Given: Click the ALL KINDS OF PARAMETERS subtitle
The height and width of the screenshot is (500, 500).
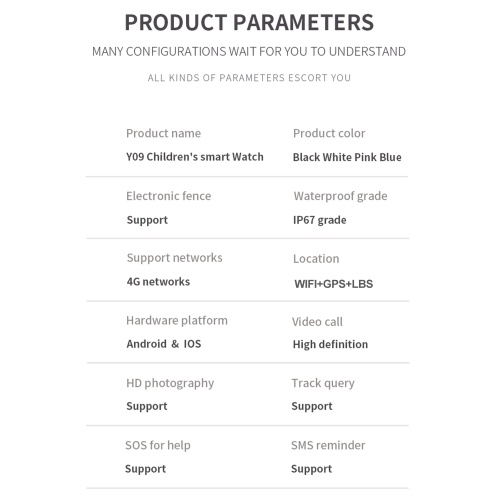Looking at the screenshot, I should coord(249,78).
